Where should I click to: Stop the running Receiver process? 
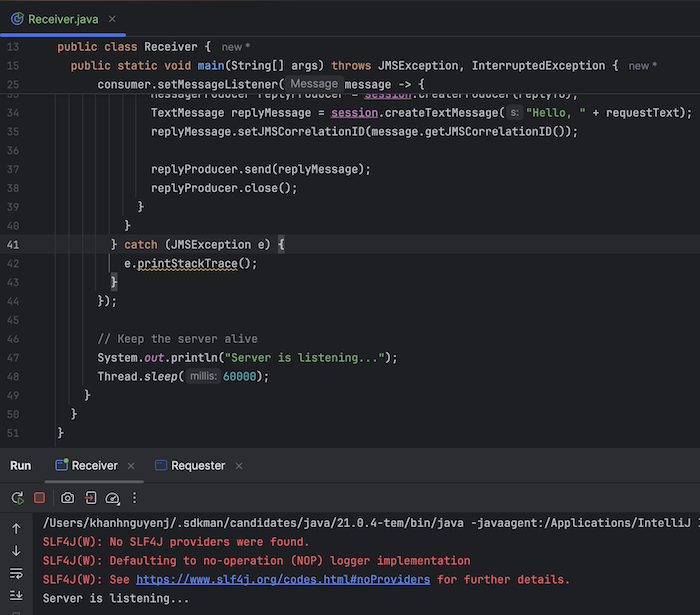click(39, 498)
